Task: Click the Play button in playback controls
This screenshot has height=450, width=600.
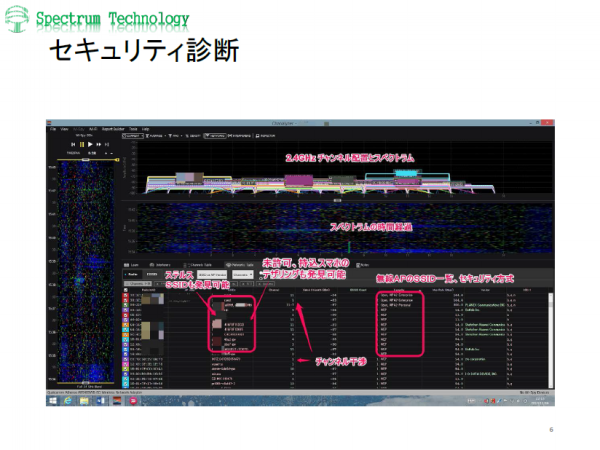Action: tap(90, 145)
